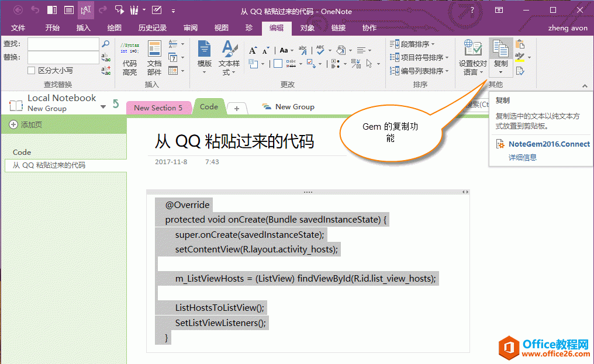Click the yellow text highlight color icon
The width and height of the screenshot is (594, 364).
(520, 57)
